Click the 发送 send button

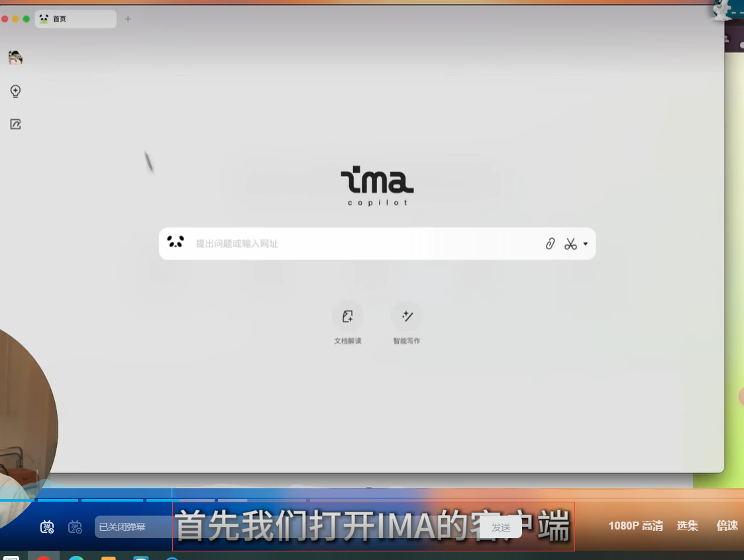tap(501, 528)
